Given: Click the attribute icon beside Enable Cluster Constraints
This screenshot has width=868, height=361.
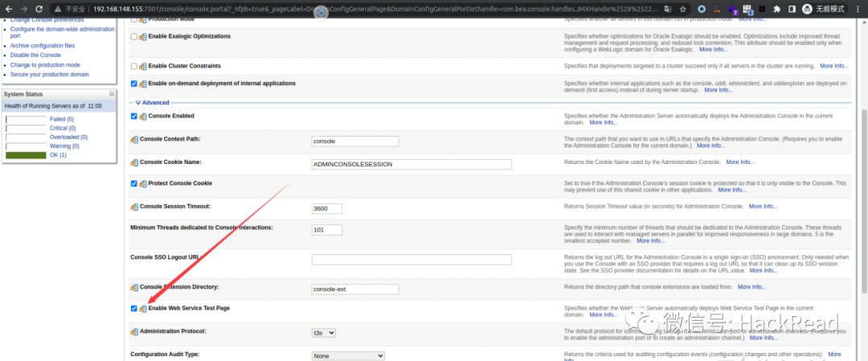Looking at the screenshot, I should coord(143,67).
